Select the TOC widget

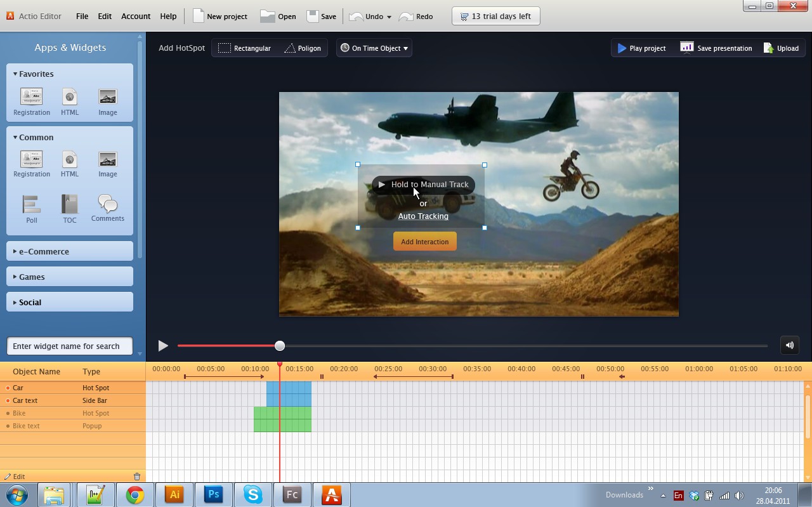(x=70, y=209)
